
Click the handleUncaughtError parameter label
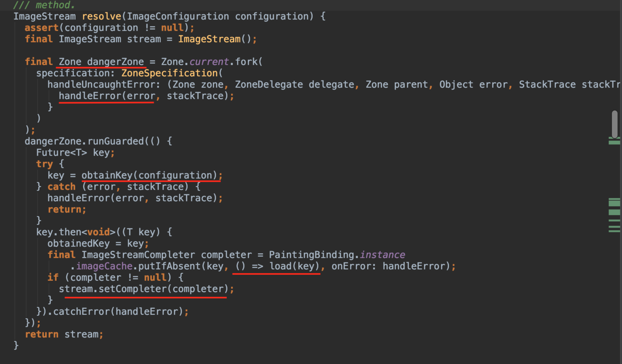104,85
